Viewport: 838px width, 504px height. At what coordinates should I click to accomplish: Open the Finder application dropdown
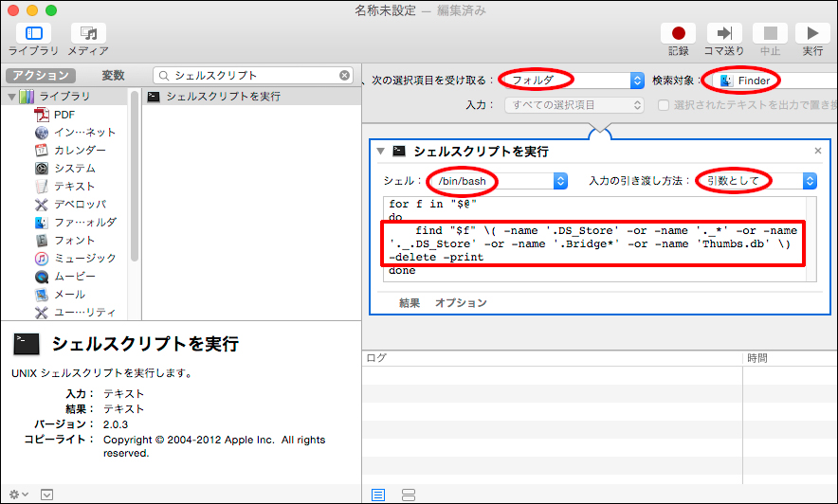click(774, 81)
